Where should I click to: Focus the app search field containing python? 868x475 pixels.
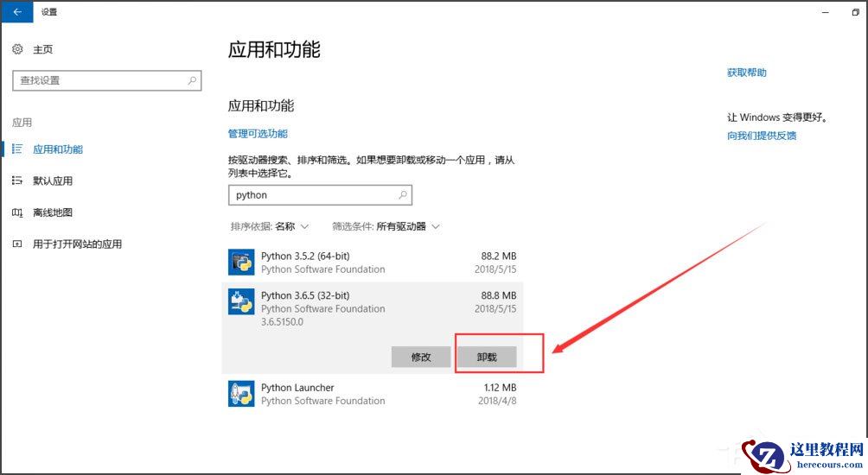click(320, 194)
